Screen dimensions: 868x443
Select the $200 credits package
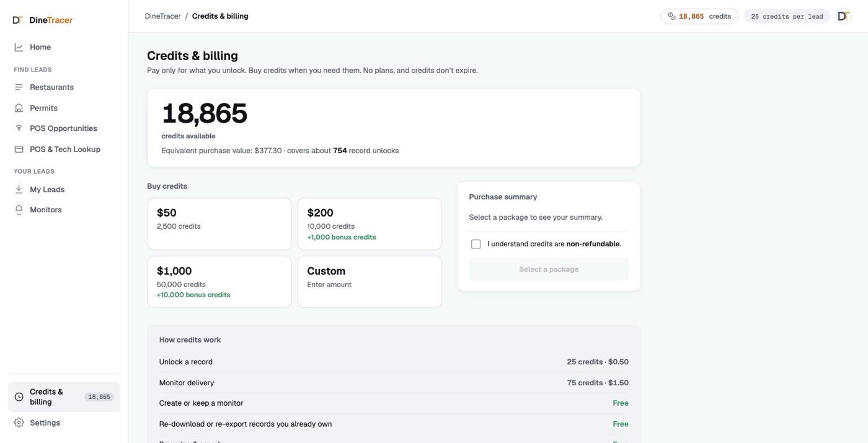point(370,224)
